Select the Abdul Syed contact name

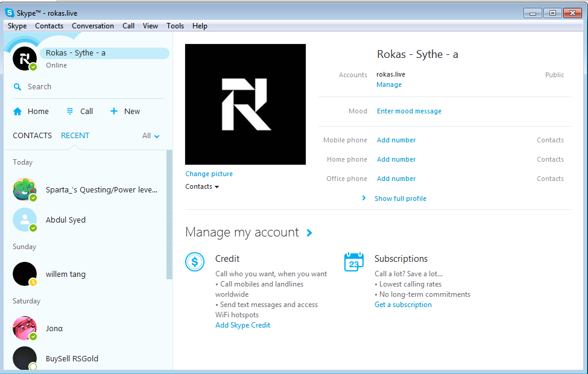pos(66,220)
